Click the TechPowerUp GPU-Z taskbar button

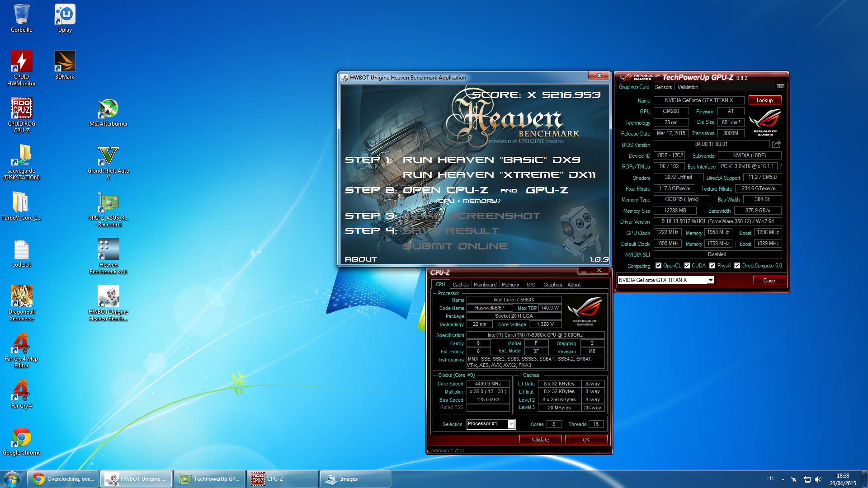pos(210,479)
